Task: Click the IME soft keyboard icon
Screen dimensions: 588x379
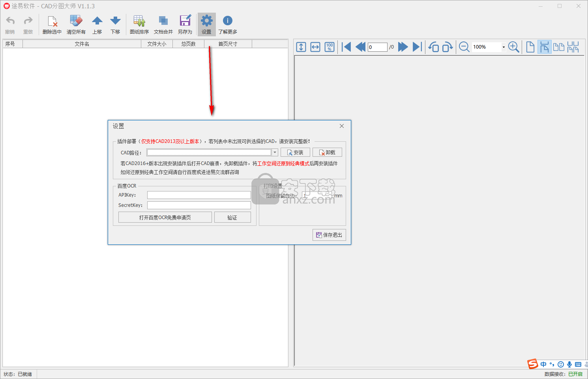Action: [x=578, y=364]
